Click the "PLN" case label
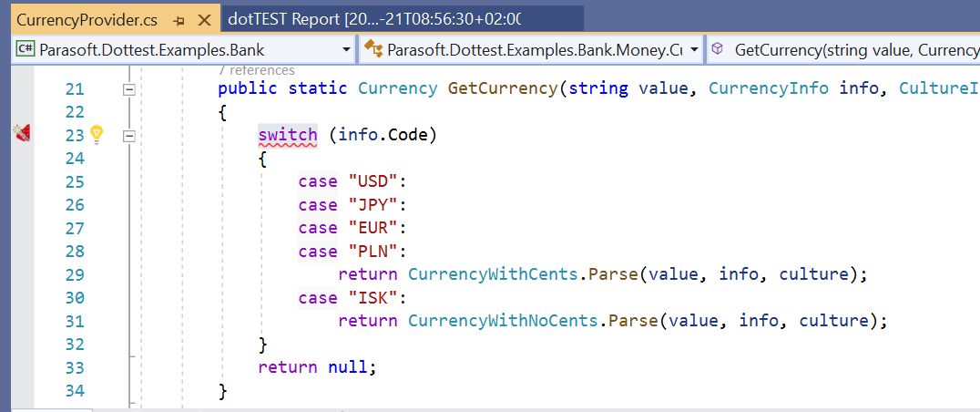Image resolution: width=980 pixels, height=412 pixels. tap(373, 251)
